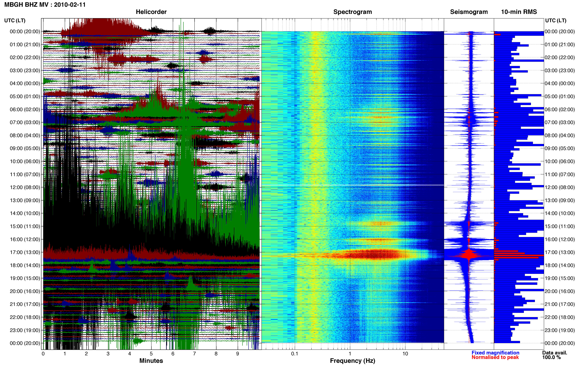Image resolution: width=588 pixels, height=368 pixels.
Task: Click the longest red RMS bar near 17:00
Action: click(x=519, y=255)
